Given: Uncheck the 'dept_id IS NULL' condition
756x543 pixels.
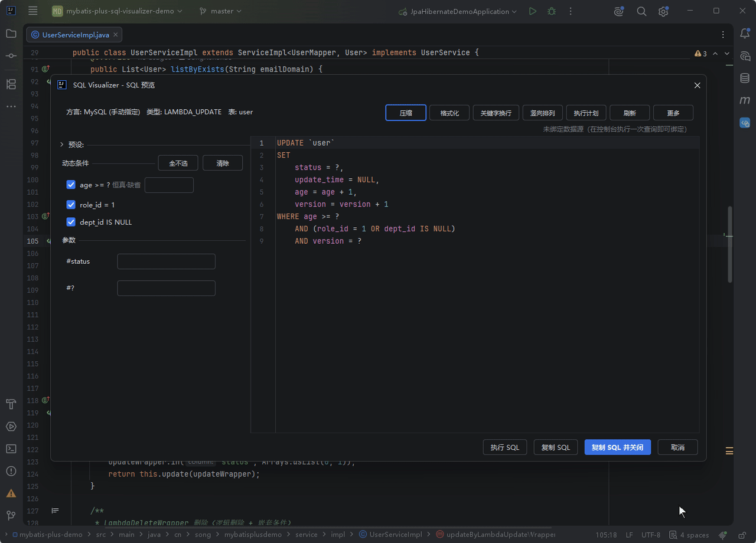Looking at the screenshot, I should click(71, 222).
